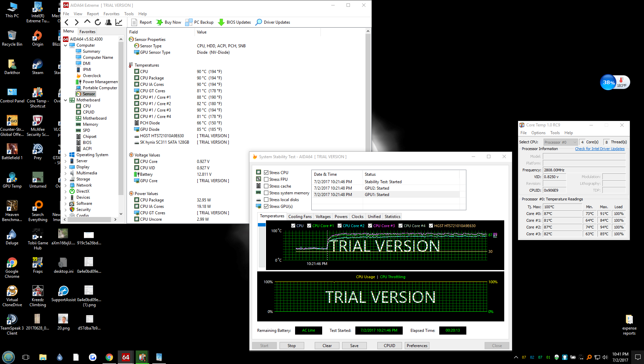
Task: Open the AIDA64 graph toolbar icon
Action: pos(119,22)
